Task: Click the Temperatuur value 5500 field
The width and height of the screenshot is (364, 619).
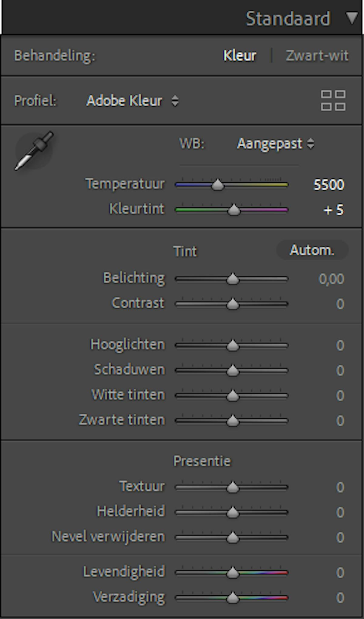Action: tap(329, 184)
